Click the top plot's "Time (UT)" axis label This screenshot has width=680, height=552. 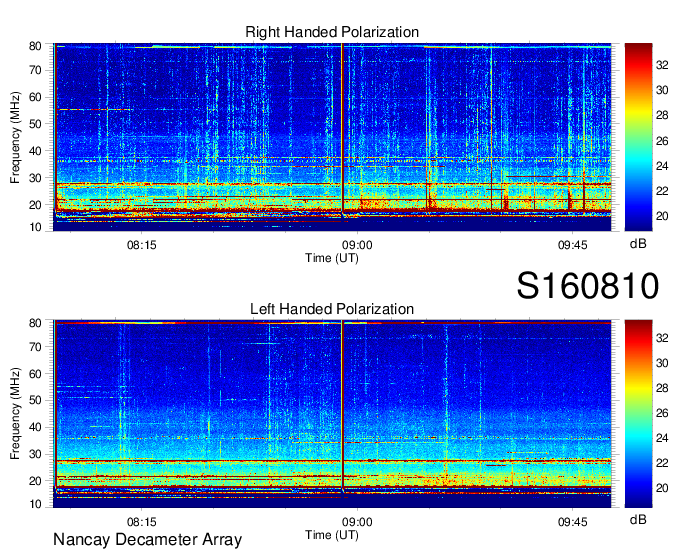(332, 258)
